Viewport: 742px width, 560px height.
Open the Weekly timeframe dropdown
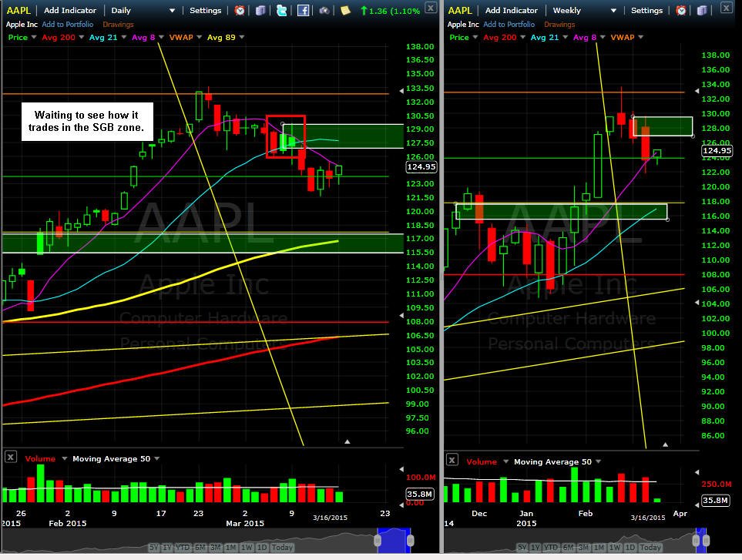(584, 11)
